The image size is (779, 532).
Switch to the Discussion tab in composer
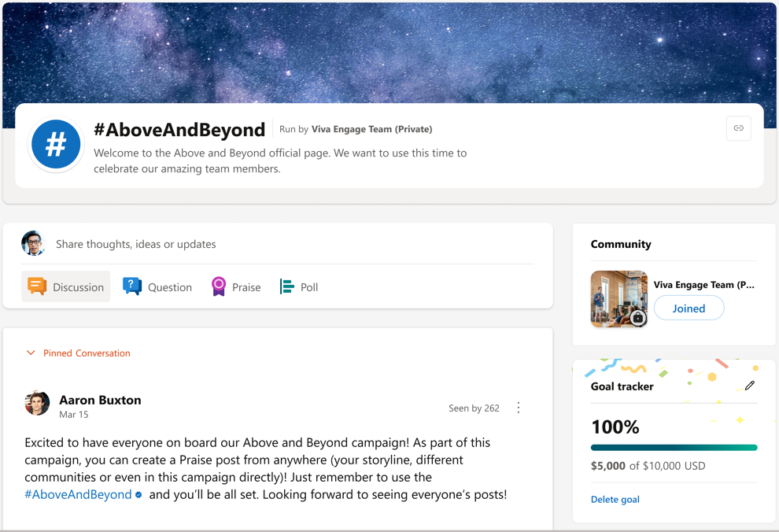coord(65,286)
